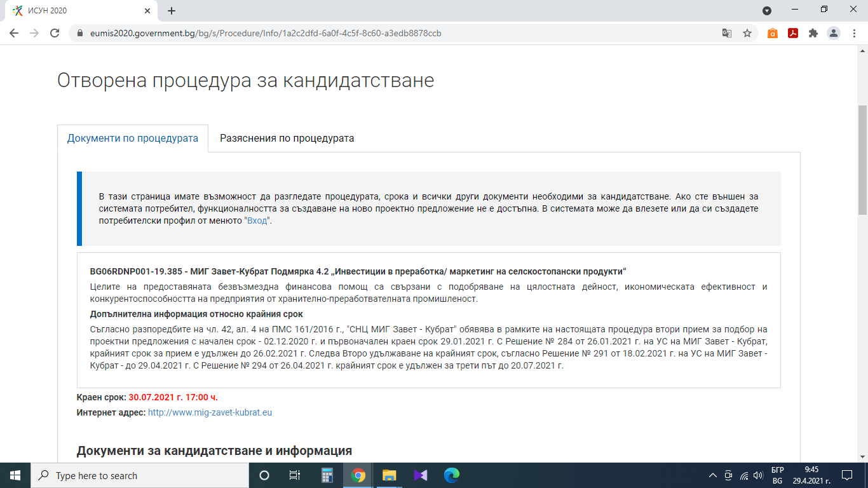Close the ИСУН 2020 tab
Image resolution: width=868 pixels, height=488 pixels.
tap(147, 11)
